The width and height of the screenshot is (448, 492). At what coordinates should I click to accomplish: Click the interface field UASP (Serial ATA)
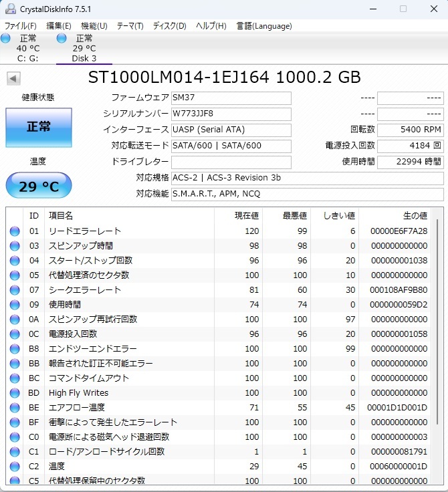(x=231, y=130)
